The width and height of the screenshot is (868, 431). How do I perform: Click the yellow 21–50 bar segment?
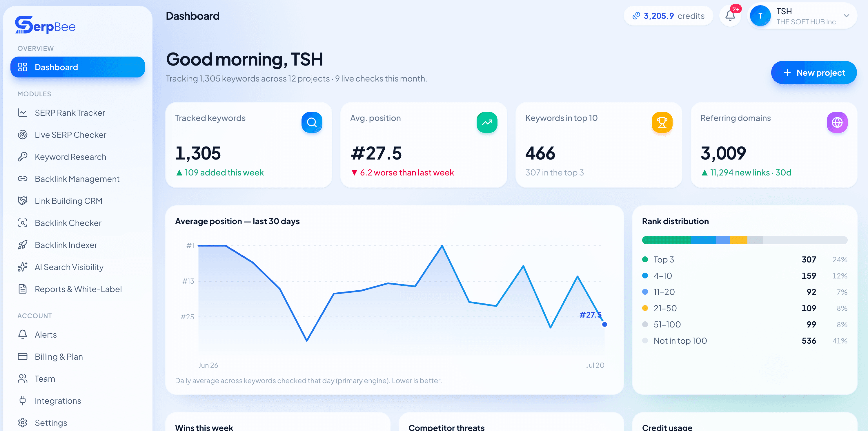pyautogui.click(x=738, y=240)
